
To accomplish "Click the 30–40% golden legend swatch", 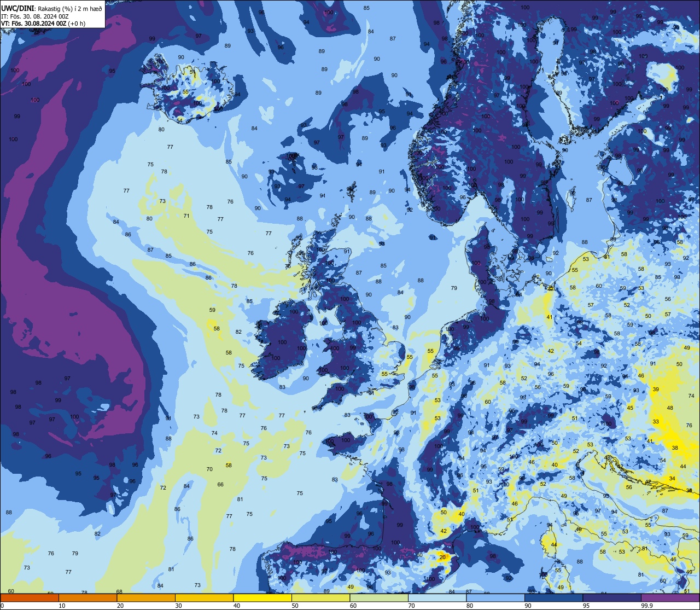I will (204, 597).
